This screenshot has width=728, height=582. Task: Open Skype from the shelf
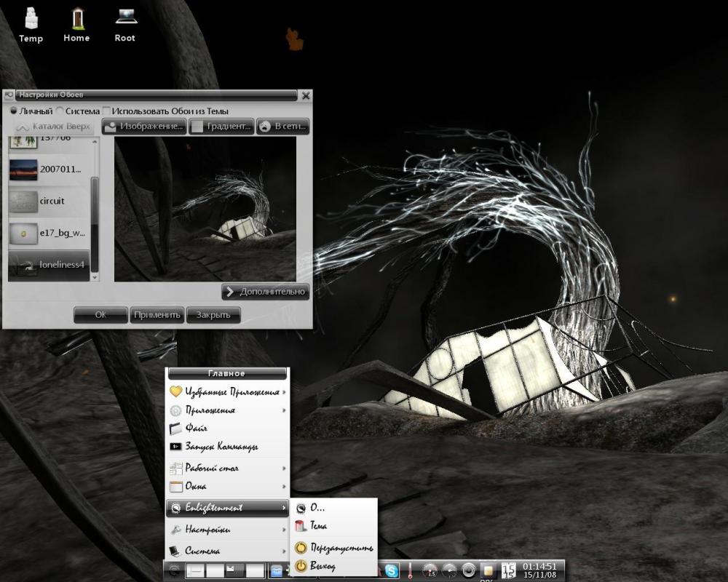(392, 571)
